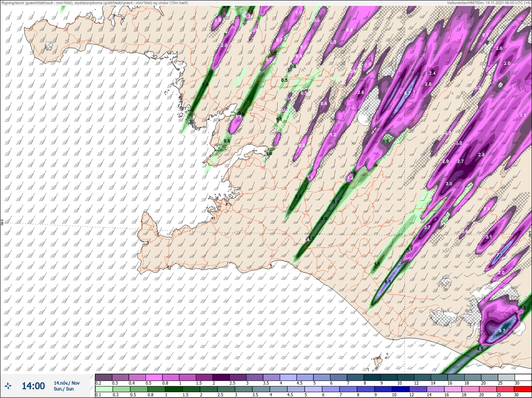Select rain legend swatch between 3 and 3.5
The height and width of the screenshot is (398, 532).
(244, 389)
